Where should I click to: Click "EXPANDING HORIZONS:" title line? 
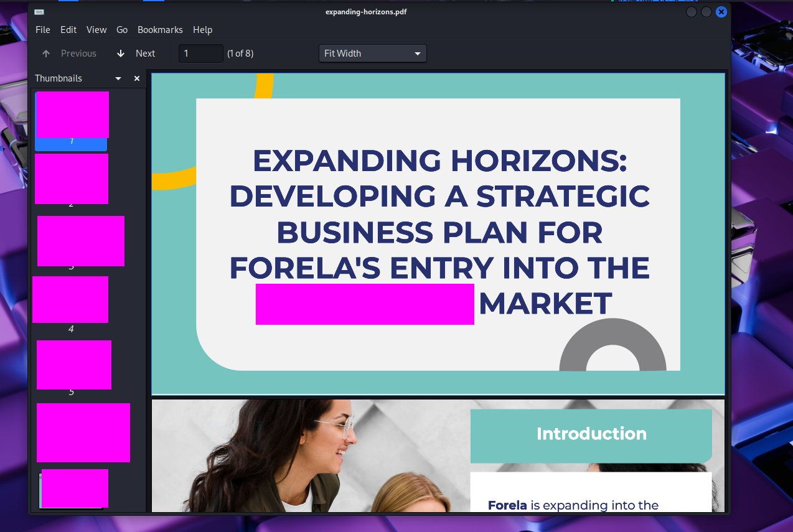click(x=439, y=161)
